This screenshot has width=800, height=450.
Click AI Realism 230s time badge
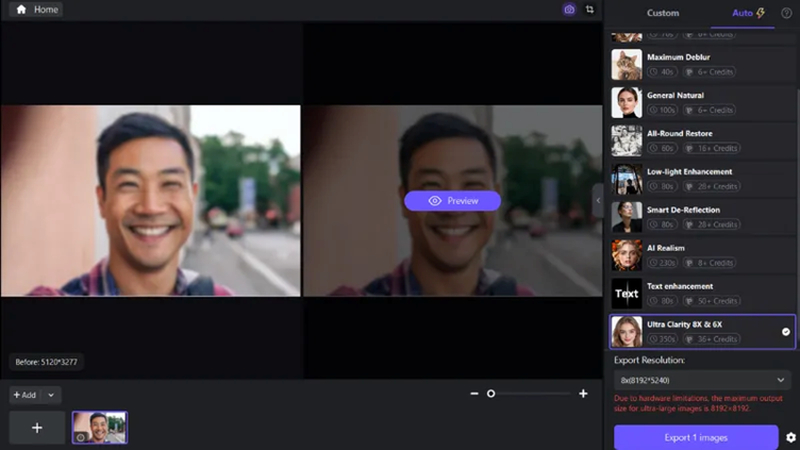(662, 263)
